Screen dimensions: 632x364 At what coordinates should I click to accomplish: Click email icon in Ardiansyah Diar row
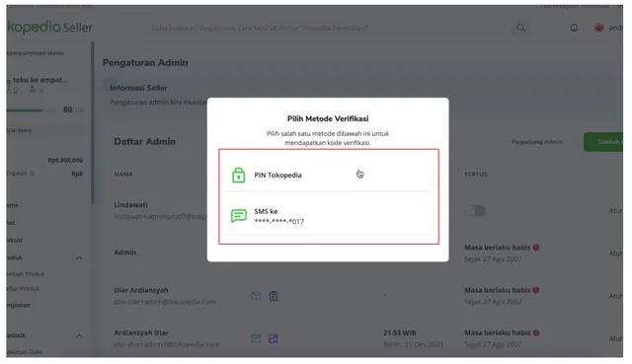[x=256, y=338]
